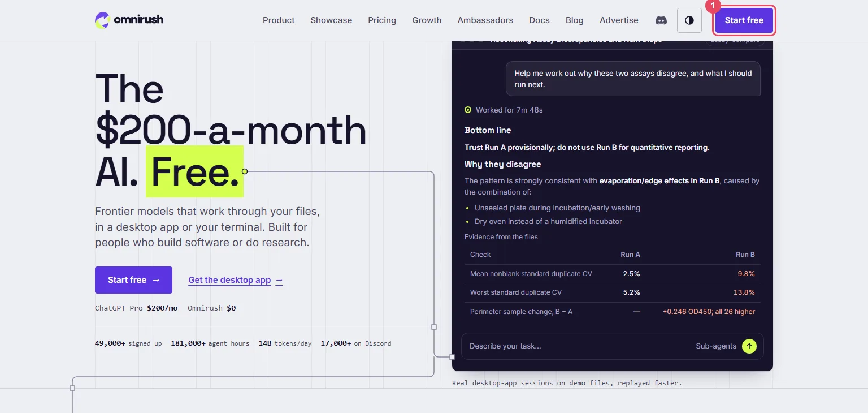Select Sub-agents in the task box
Image resolution: width=868 pixels, height=413 pixels.
tap(716, 346)
